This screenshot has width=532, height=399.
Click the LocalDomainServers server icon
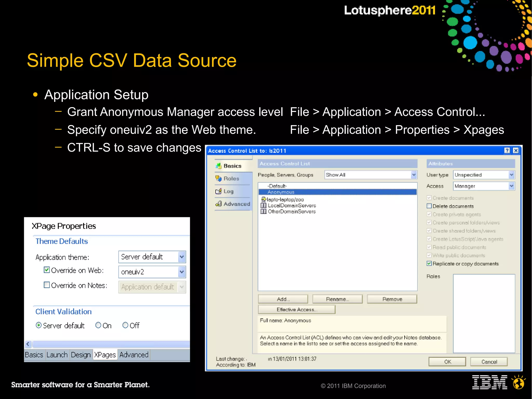263,205
